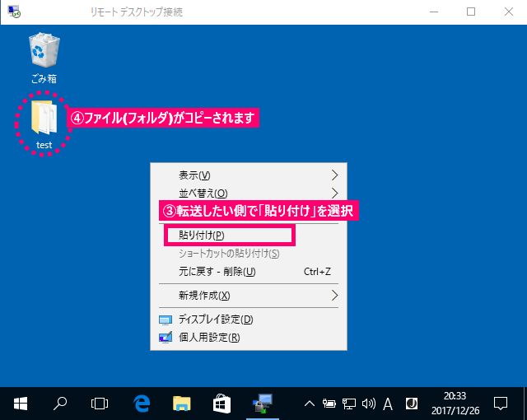Screen dimensions: 527x420
Task: Open the Recycle Bin (ごみ箱) icon
Action: point(44,58)
